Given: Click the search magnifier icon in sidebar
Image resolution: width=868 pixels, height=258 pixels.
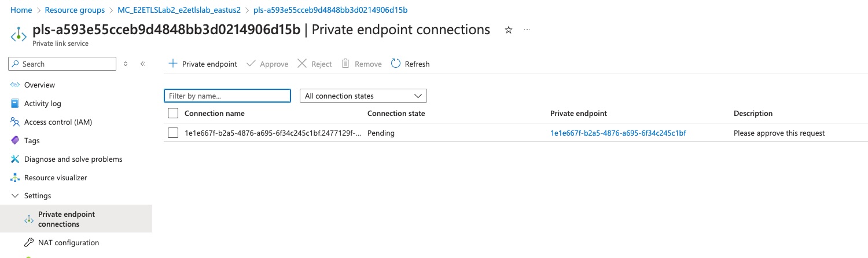Looking at the screenshot, I should tap(15, 64).
